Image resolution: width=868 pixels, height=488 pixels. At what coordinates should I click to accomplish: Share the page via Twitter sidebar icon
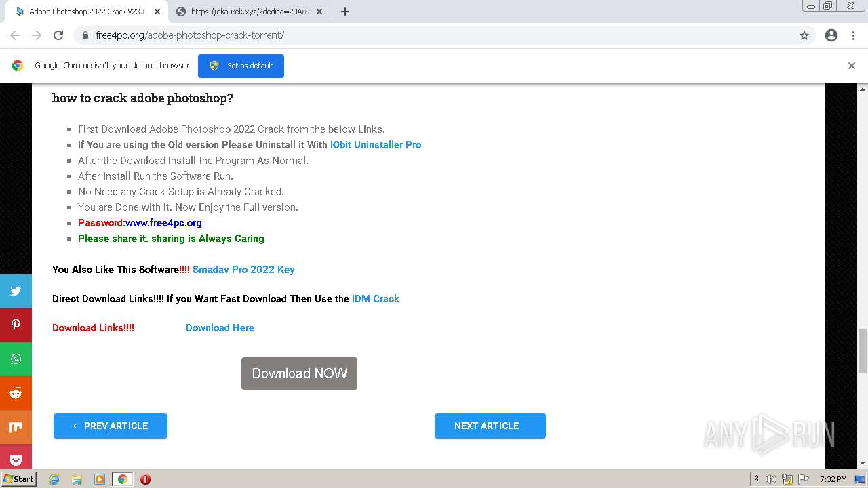pyautogui.click(x=16, y=291)
